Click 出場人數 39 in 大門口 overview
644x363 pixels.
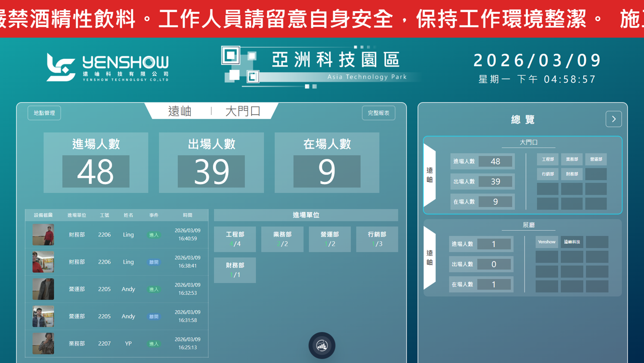(483, 181)
